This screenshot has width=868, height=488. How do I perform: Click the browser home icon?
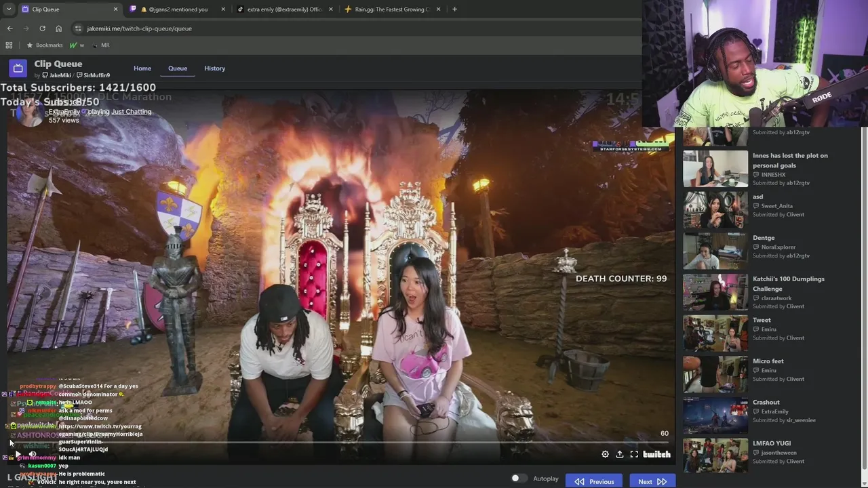pos(58,28)
